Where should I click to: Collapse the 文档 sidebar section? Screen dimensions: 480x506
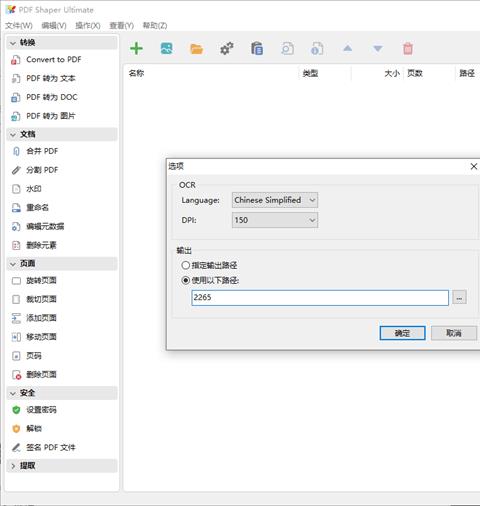coord(62,134)
